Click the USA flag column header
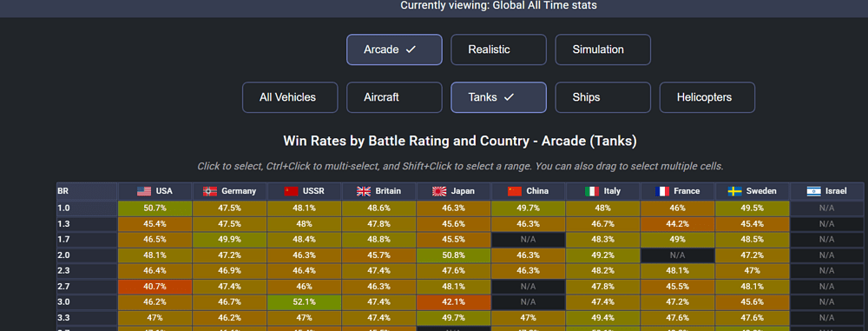Image resolution: width=868 pixels, height=331 pixels. [x=155, y=191]
